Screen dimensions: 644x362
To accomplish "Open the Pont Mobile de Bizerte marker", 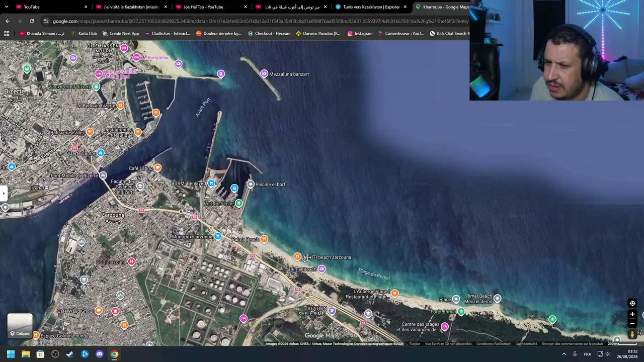I will 103,175.
